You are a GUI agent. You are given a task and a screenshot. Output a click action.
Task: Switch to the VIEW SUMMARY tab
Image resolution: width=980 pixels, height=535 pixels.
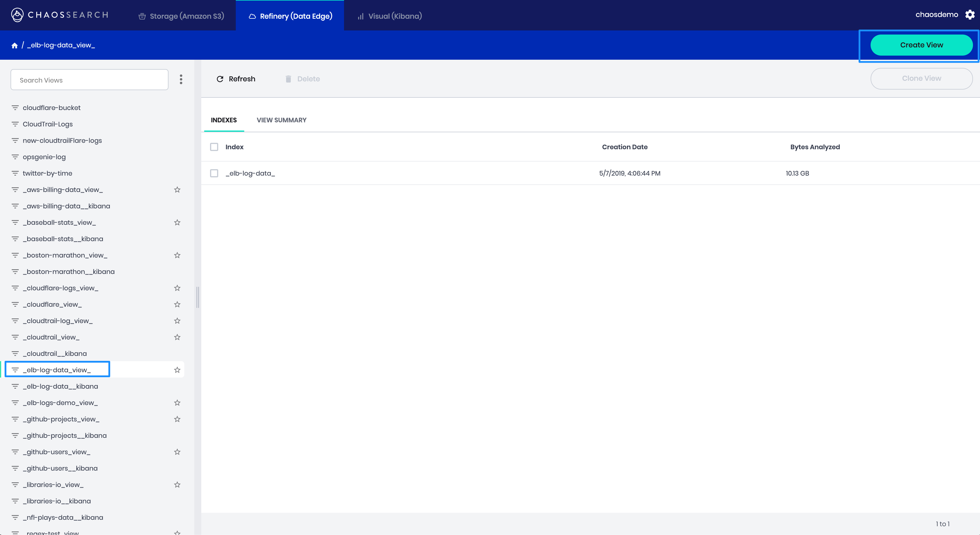coord(281,120)
